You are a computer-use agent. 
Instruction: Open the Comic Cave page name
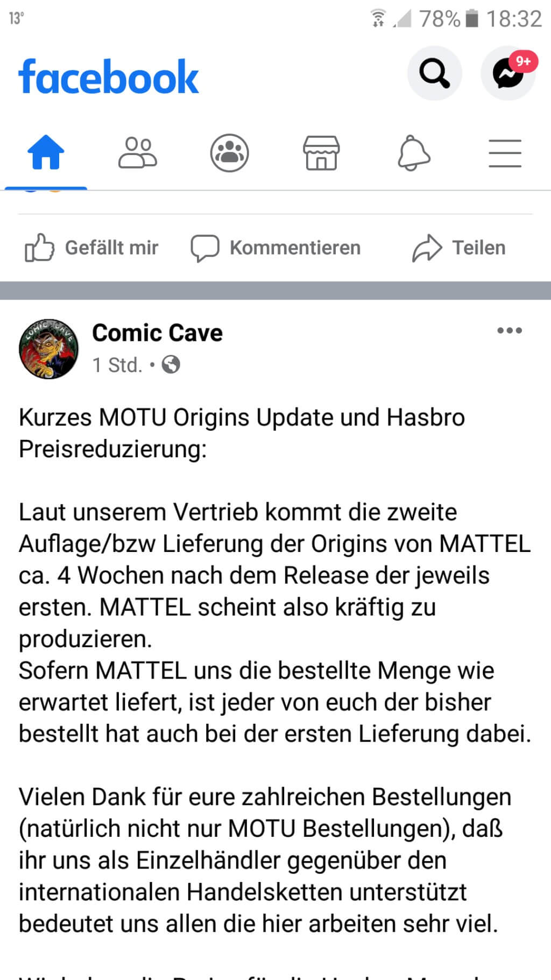pos(157,333)
